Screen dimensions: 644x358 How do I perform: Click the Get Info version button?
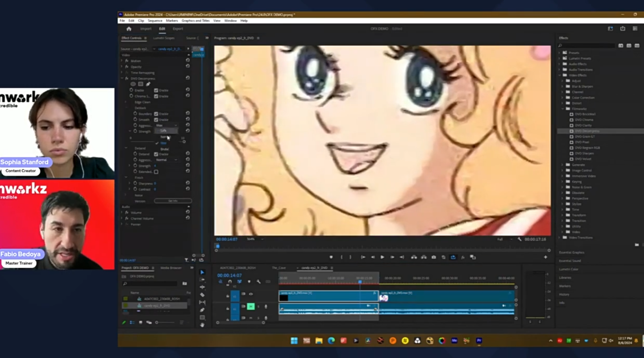[173, 201]
